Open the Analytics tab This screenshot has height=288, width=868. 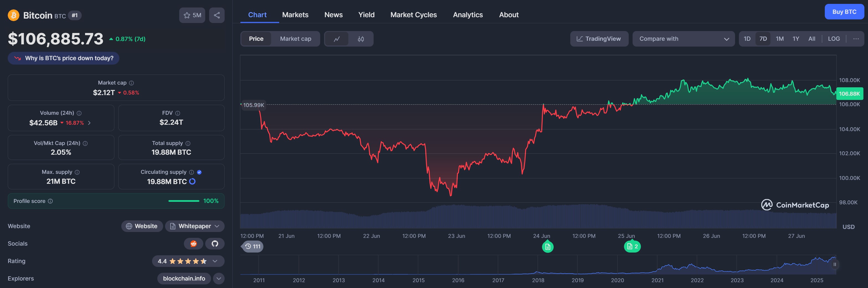468,15
